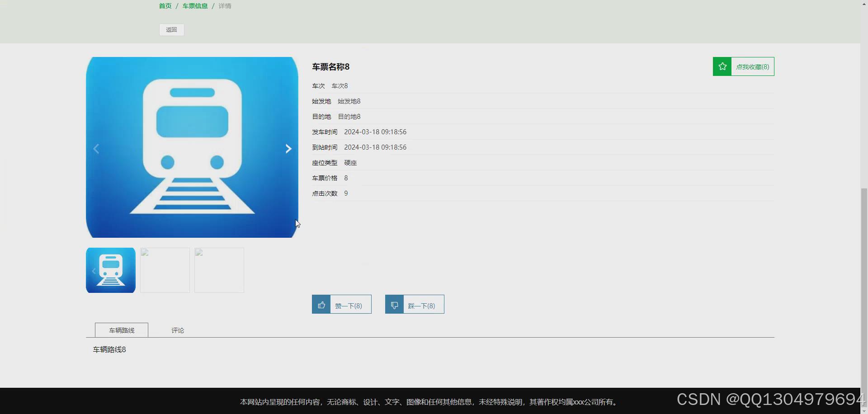868x414 pixels.
Task: Click the scrollbar up arrow
Action: click(864, 4)
